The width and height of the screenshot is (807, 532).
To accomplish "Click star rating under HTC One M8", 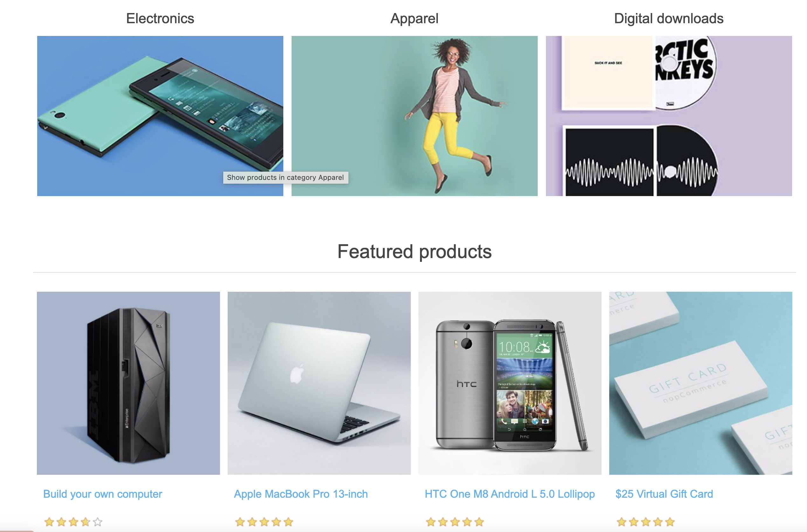I will (455, 522).
